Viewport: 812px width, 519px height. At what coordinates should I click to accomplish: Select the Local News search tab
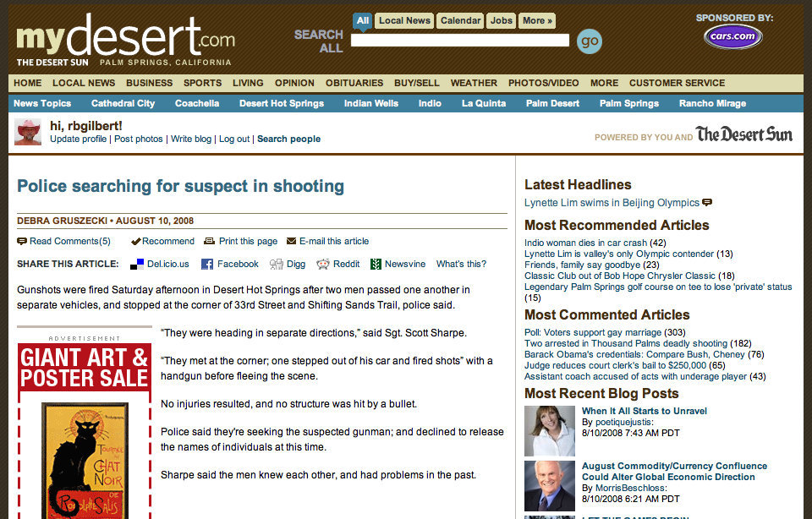[x=404, y=20]
